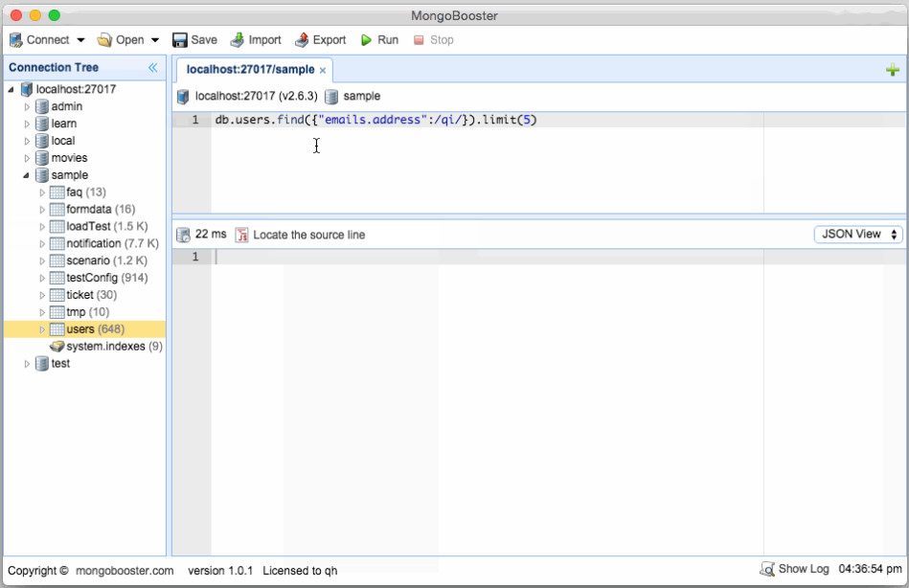Click the testConfig collection table icon

57,278
